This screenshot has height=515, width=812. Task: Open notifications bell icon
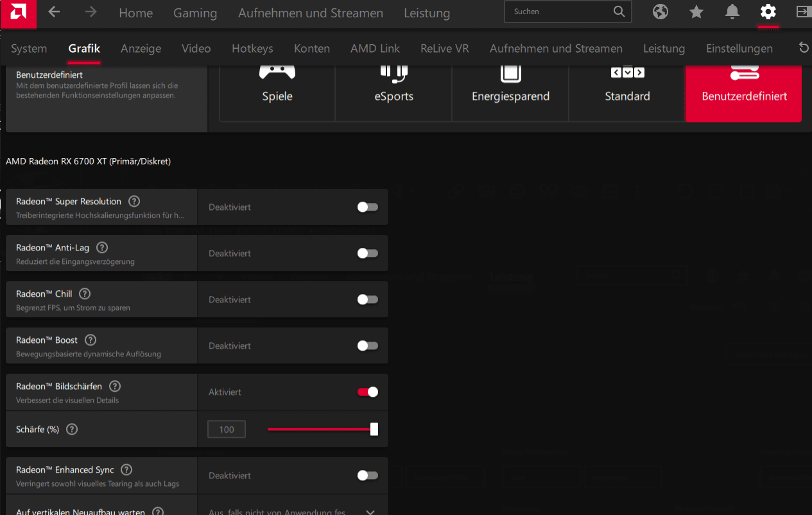(x=732, y=12)
